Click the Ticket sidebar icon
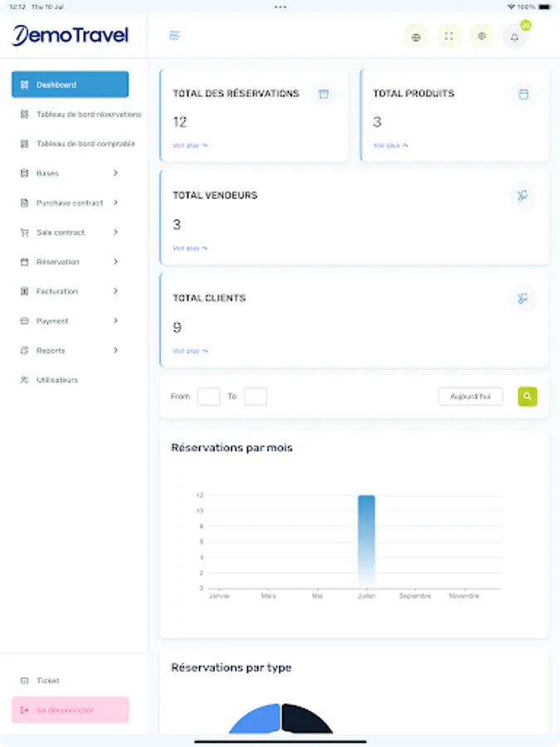This screenshot has height=747, width=560. pyautogui.click(x=24, y=681)
